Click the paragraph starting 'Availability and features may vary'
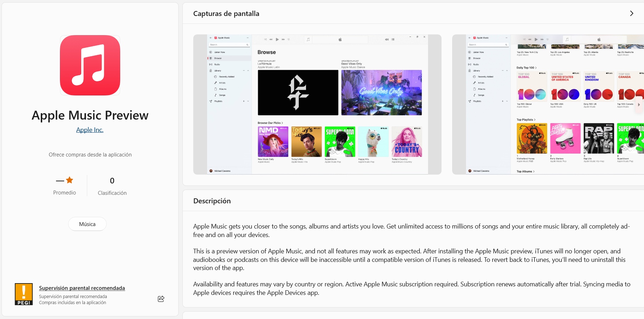The image size is (644, 319). coord(412,288)
